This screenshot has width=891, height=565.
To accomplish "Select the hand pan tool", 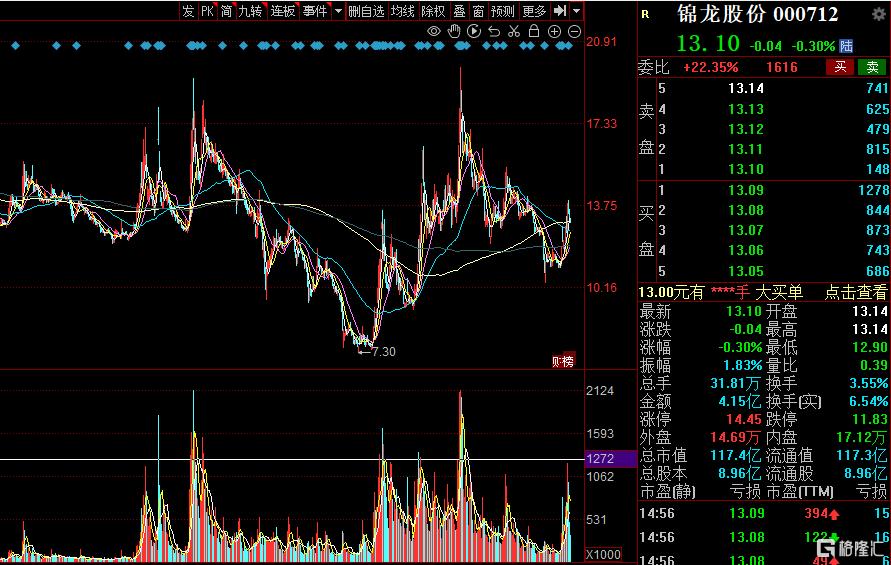I will (x=454, y=31).
